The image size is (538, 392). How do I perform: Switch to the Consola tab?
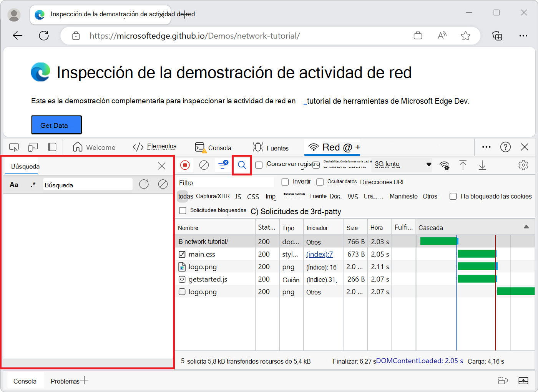tap(213, 147)
